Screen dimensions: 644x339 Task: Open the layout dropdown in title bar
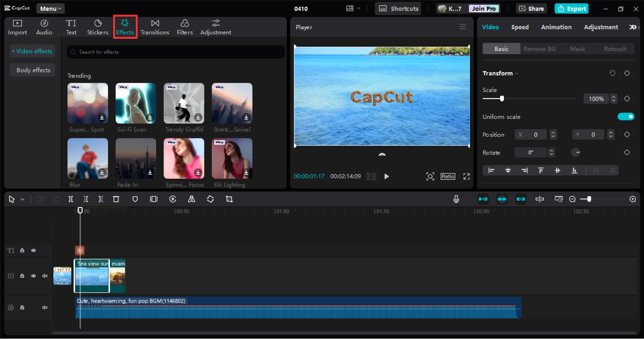(x=353, y=8)
